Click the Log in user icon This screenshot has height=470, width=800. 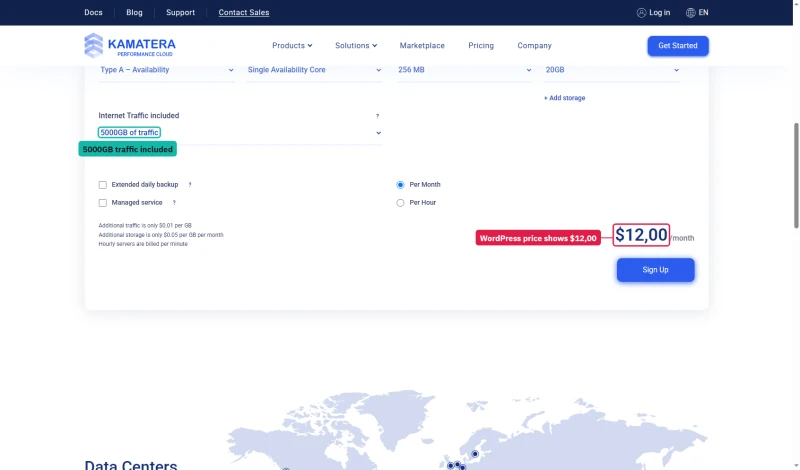click(641, 13)
